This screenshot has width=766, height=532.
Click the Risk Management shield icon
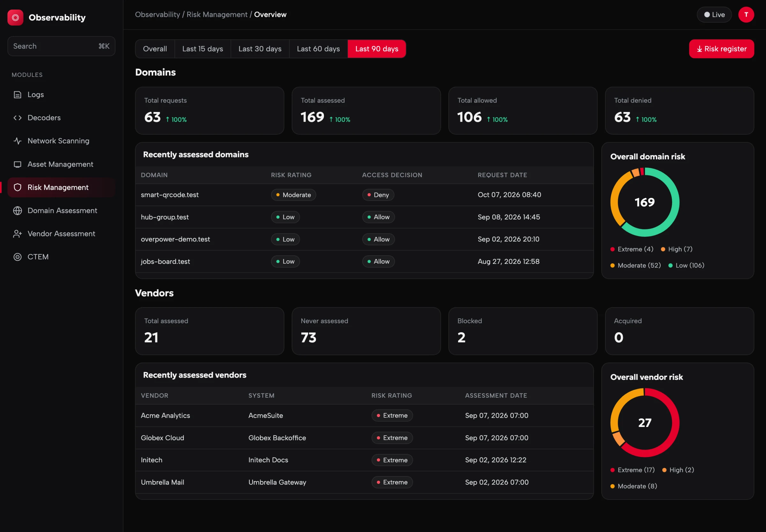point(17,187)
